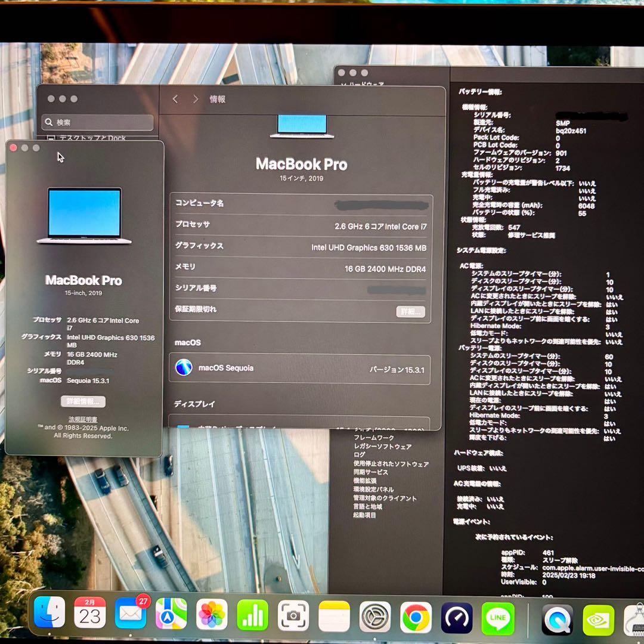
Task: Click processor value 2.6 GHz 6コアIntel Core i7 in Settings
Action: [380, 227]
